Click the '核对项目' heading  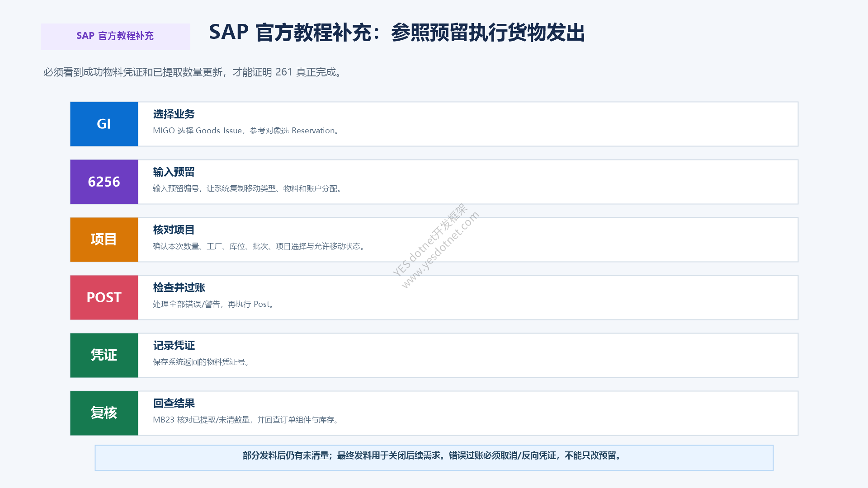coord(174,230)
